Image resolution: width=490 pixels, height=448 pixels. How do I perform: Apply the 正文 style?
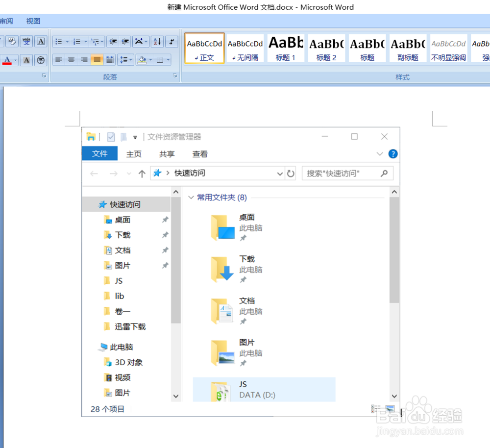tap(204, 49)
